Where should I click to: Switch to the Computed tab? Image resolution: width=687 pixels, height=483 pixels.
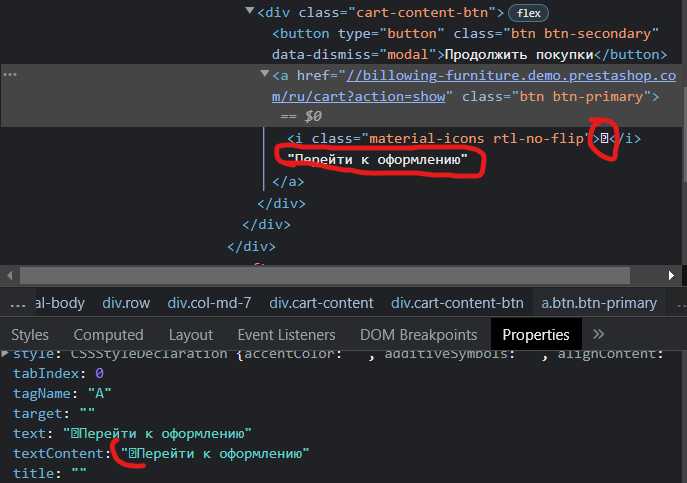108,335
